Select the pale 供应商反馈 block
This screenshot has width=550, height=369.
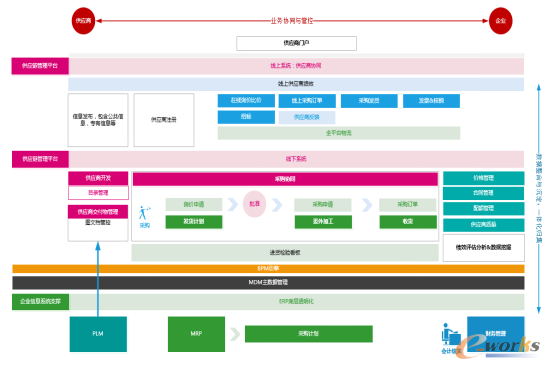pos(307,117)
